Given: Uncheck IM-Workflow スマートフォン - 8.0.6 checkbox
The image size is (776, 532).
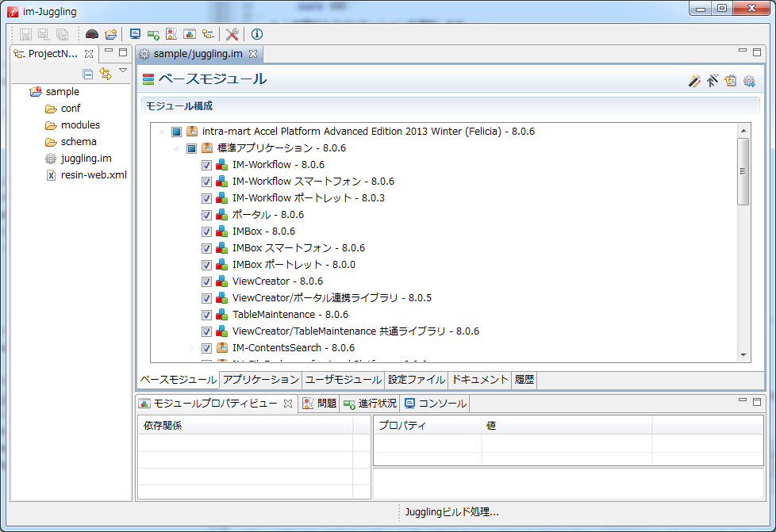Looking at the screenshot, I should 207,182.
